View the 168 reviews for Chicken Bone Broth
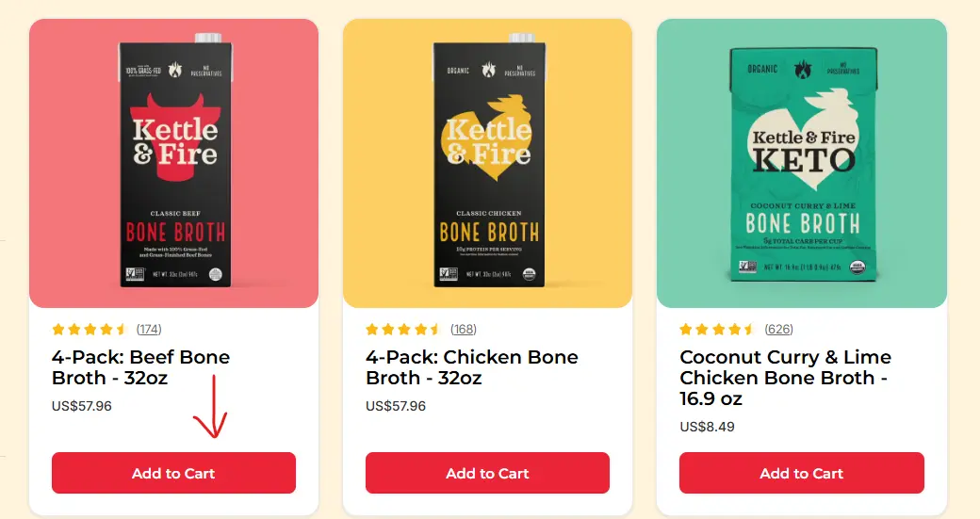The height and width of the screenshot is (519, 980). point(463,329)
